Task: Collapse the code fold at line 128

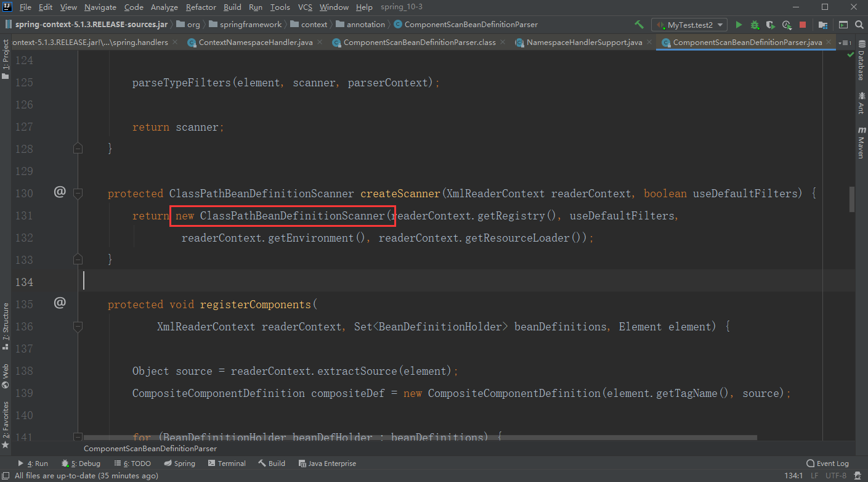Action: pyautogui.click(x=78, y=148)
